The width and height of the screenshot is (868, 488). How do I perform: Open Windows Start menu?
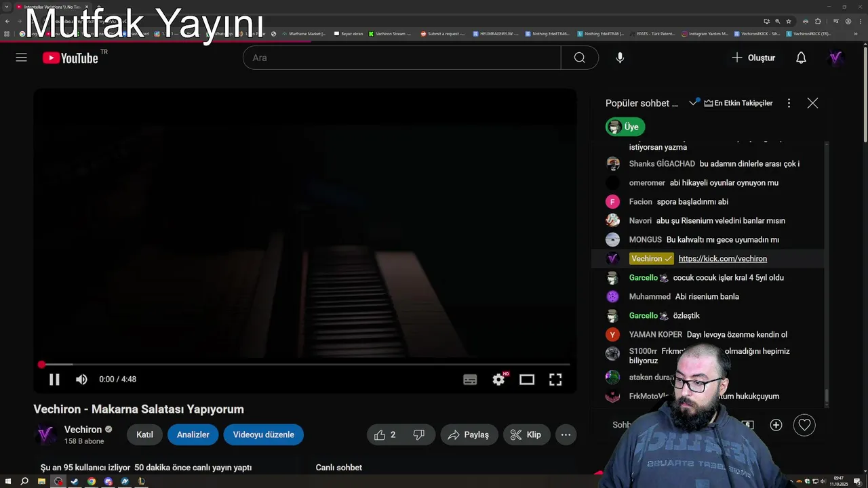click(8, 482)
